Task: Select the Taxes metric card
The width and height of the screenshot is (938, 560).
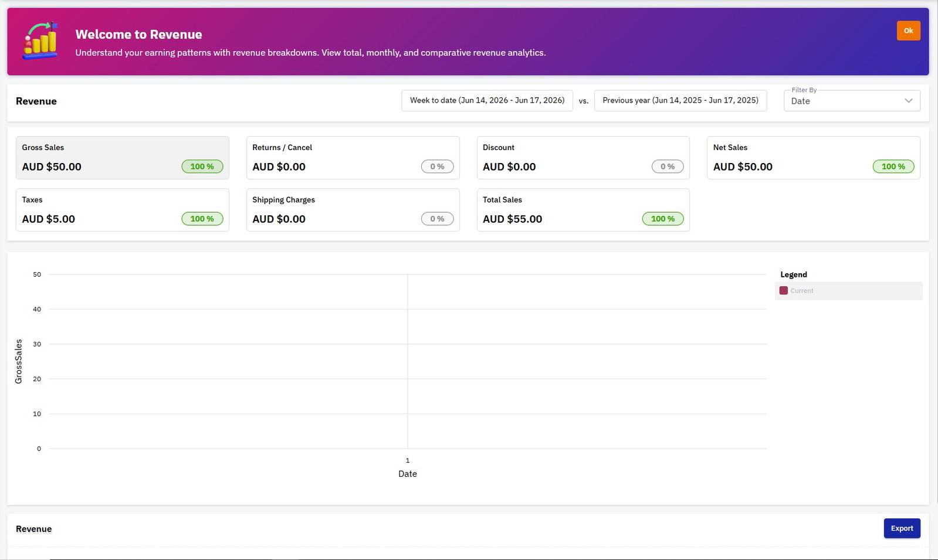Action: (x=123, y=210)
